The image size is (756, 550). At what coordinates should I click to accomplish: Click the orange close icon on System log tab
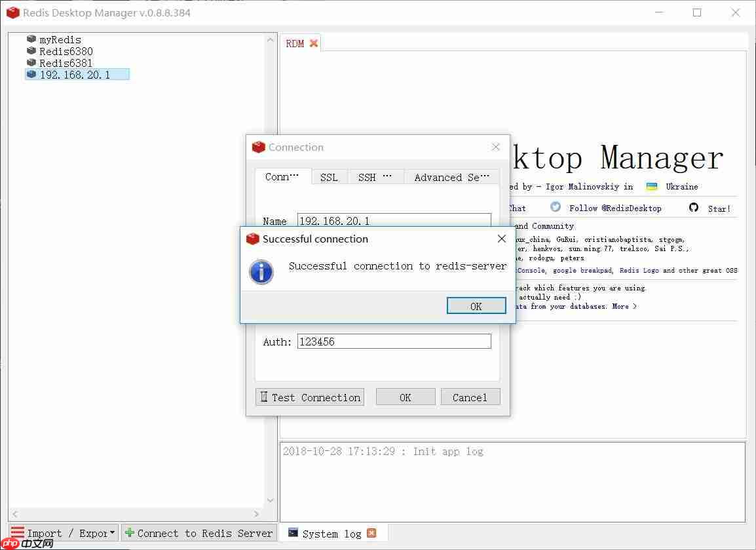[x=371, y=533]
